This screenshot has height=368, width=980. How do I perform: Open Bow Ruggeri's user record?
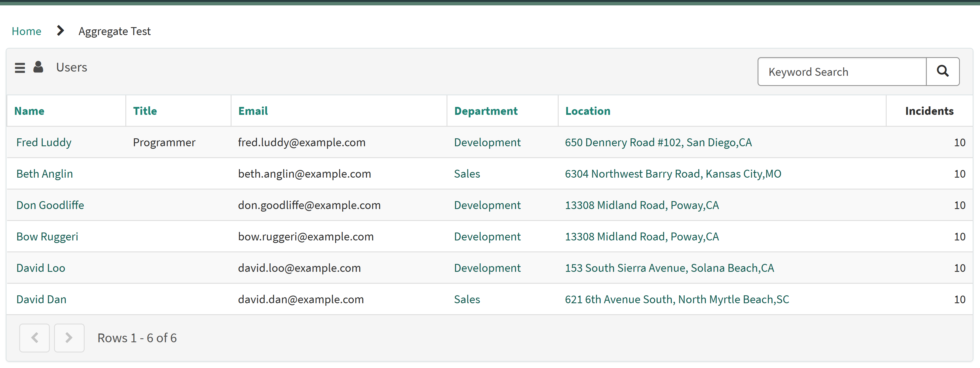pyautogui.click(x=47, y=236)
